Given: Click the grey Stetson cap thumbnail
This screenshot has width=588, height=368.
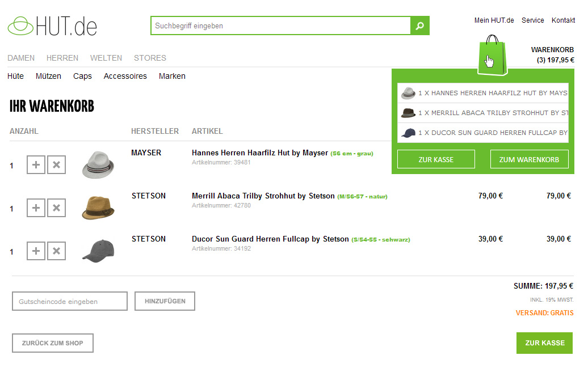Looking at the screenshot, I should 98,251.
